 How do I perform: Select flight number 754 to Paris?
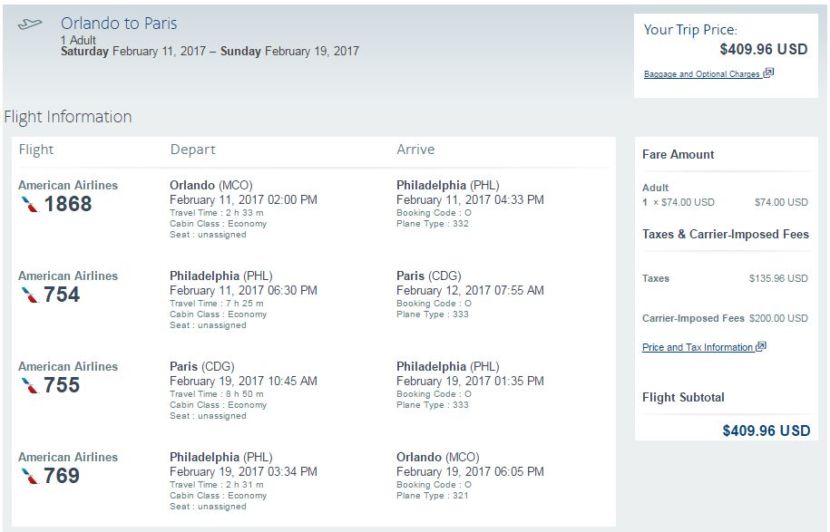click(x=62, y=295)
